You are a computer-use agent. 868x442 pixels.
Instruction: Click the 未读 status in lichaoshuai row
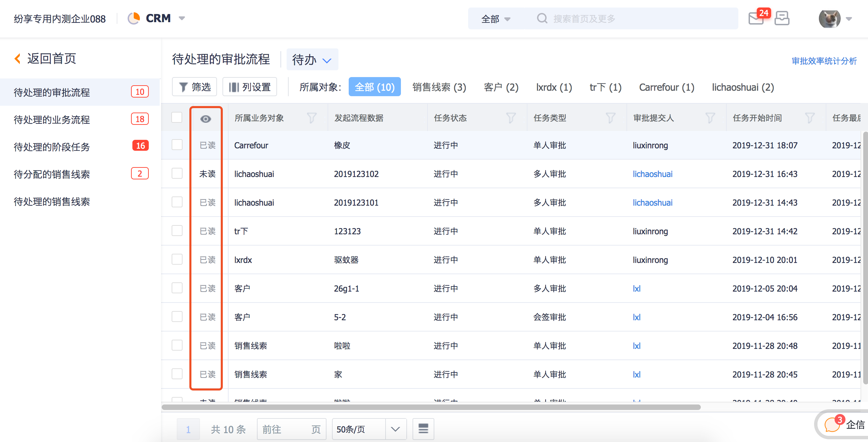(x=207, y=174)
